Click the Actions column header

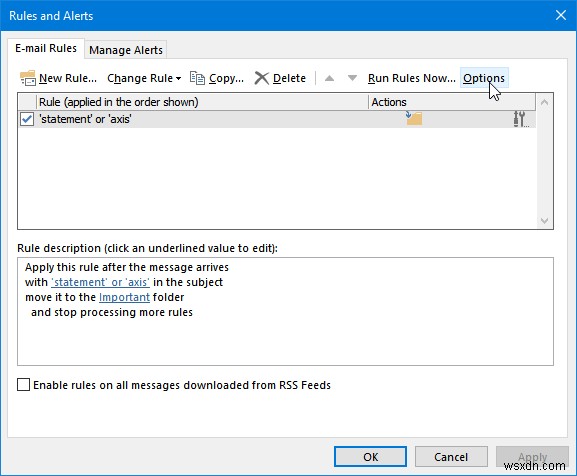452,102
